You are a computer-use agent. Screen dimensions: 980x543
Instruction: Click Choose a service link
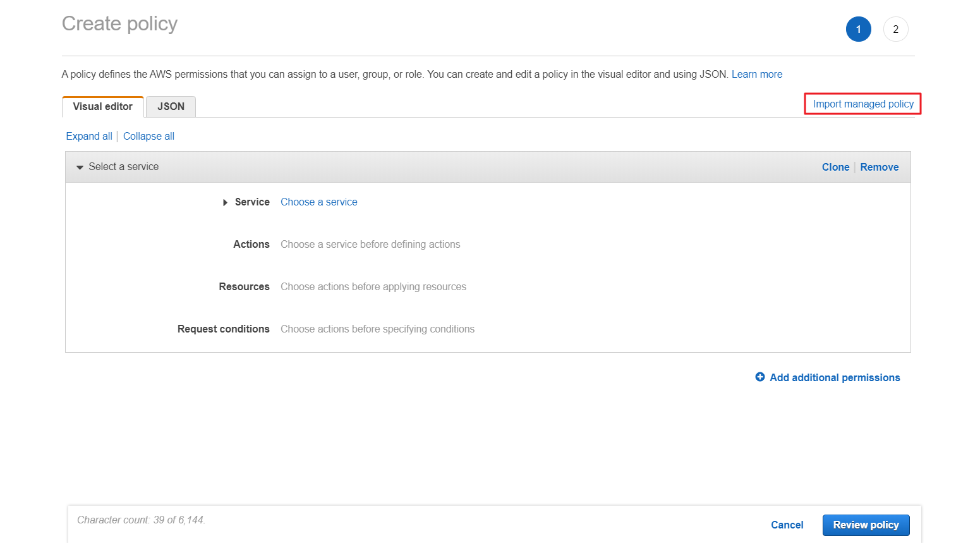(x=318, y=202)
